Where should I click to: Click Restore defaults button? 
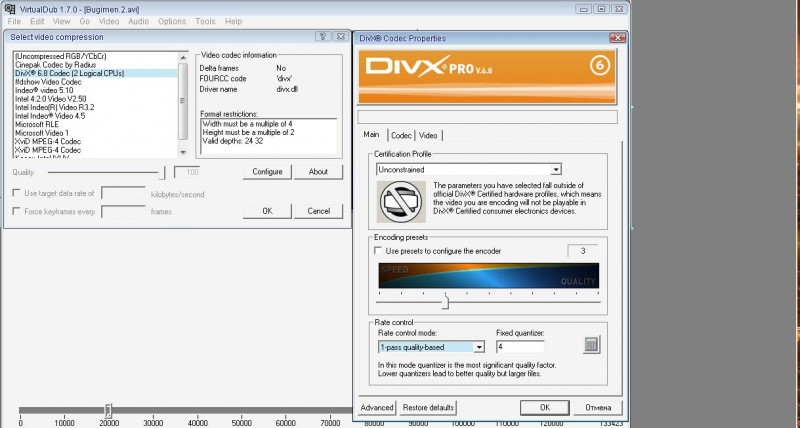click(x=428, y=408)
